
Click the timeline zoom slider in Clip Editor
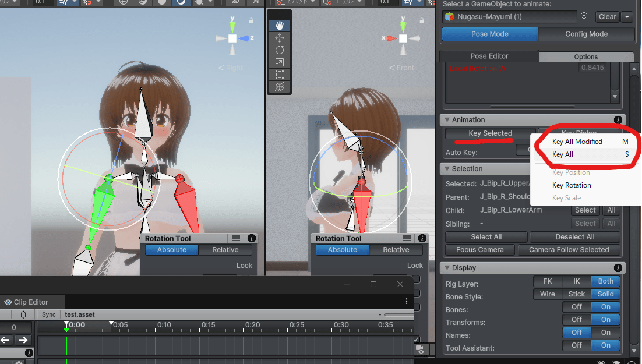(397, 315)
